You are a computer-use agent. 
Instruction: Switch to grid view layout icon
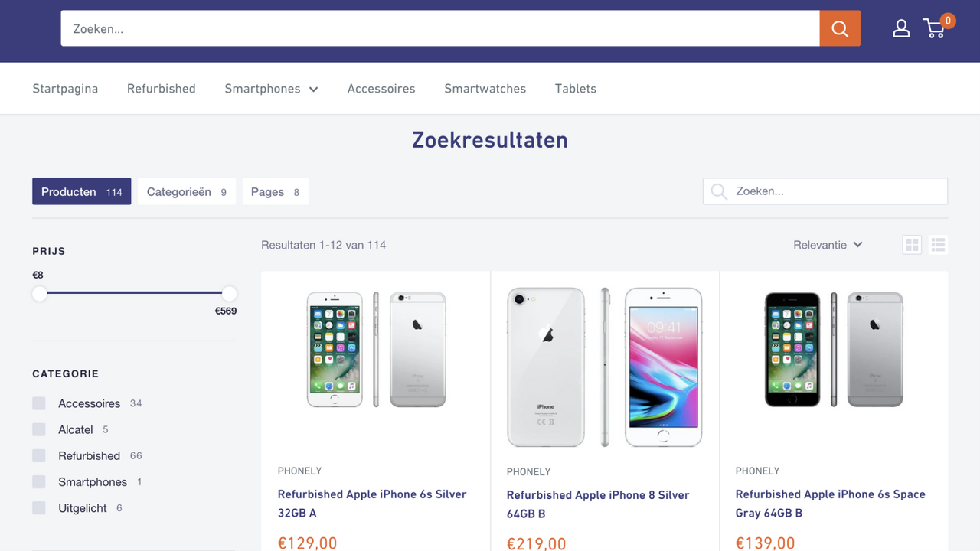click(x=912, y=244)
